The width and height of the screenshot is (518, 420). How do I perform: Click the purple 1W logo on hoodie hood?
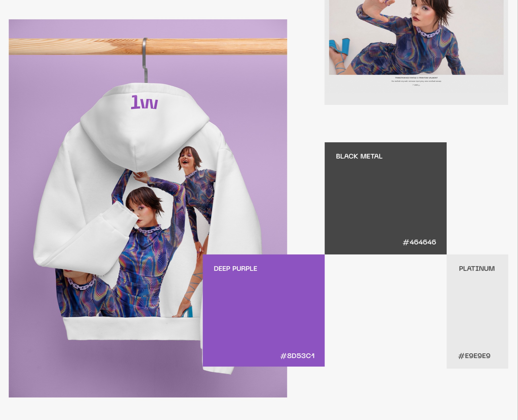coord(144,102)
